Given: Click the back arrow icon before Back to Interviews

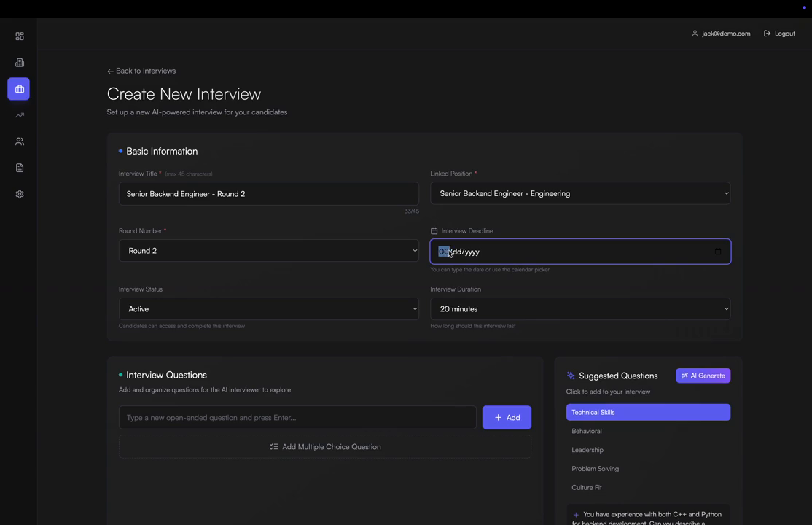Looking at the screenshot, I should coord(110,71).
